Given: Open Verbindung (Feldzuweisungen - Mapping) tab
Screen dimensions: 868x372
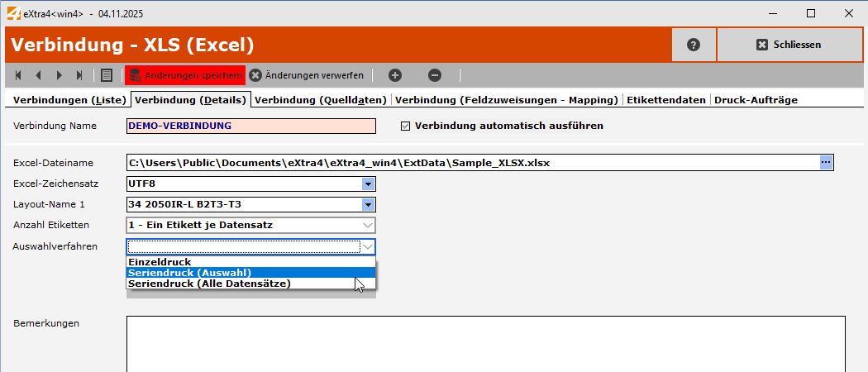Looking at the screenshot, I should click(x=507, y=100).
